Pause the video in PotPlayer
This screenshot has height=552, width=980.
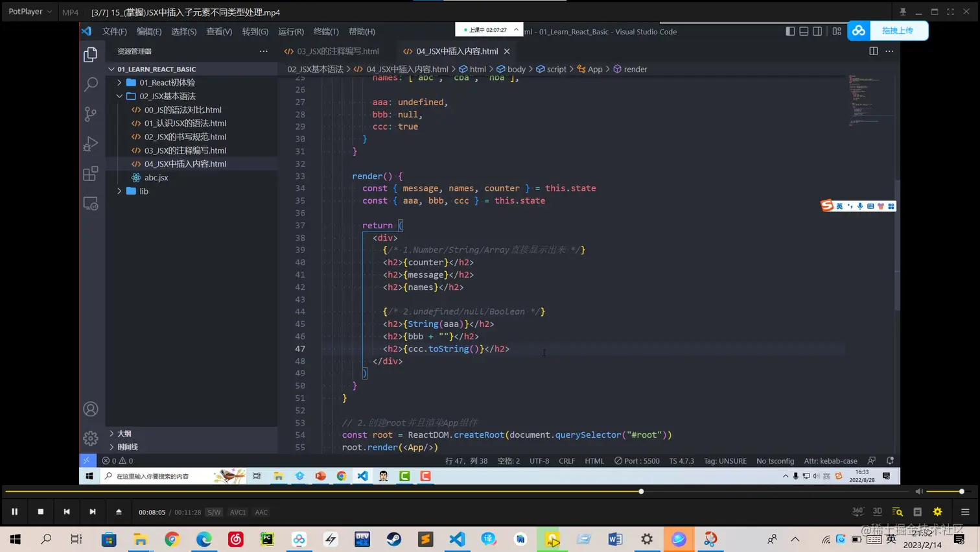pos(14,512)
